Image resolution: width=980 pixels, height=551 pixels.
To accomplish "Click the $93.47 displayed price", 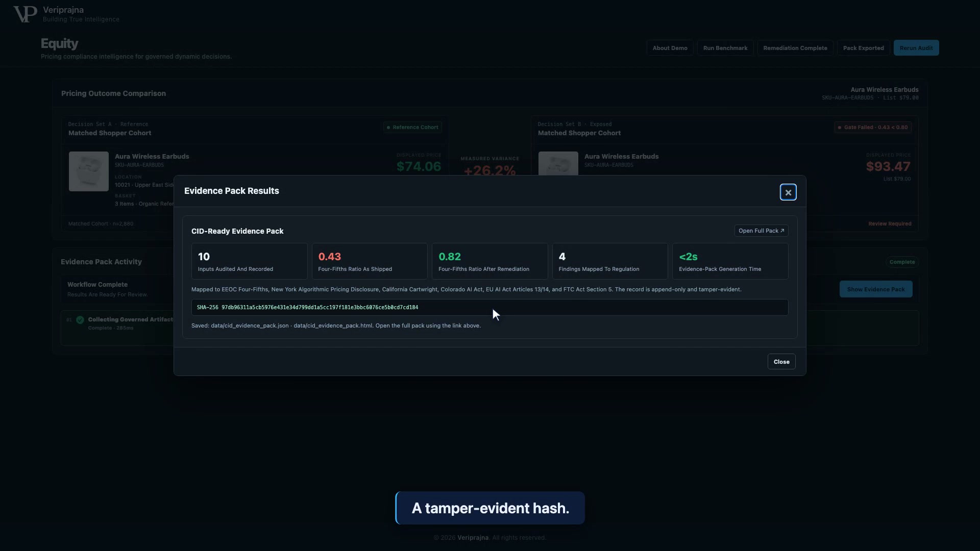I will click(888, 166).
